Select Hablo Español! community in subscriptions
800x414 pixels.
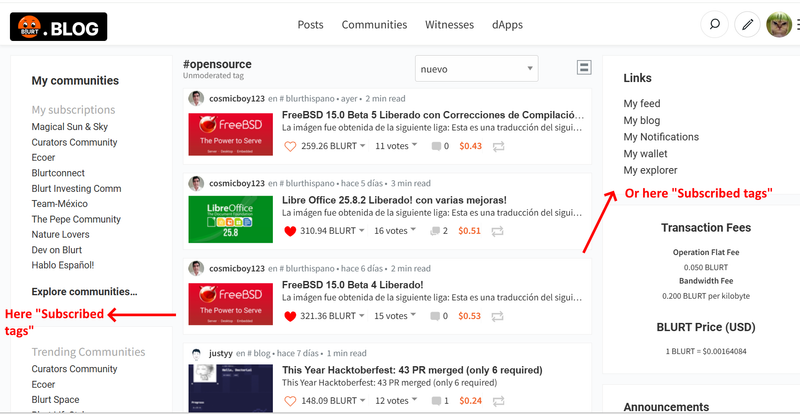click(x=62, y=265)
